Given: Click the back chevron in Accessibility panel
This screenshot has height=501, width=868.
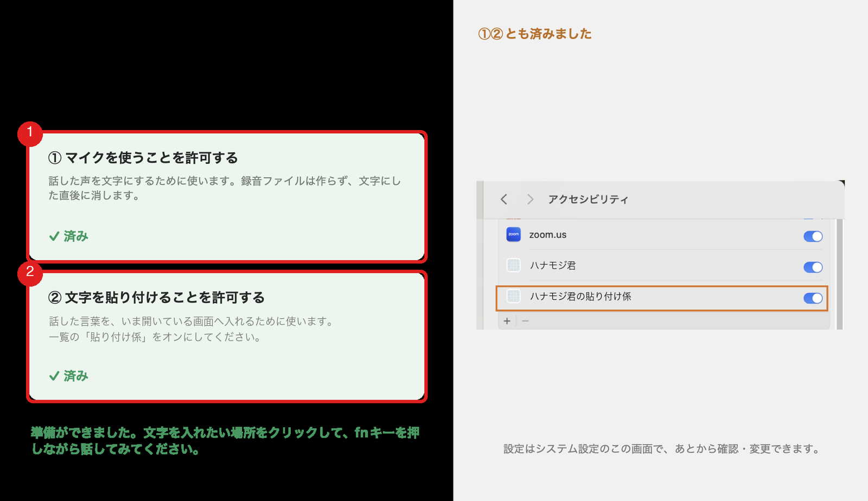Looking at the screenshot, I should point(504,200).
